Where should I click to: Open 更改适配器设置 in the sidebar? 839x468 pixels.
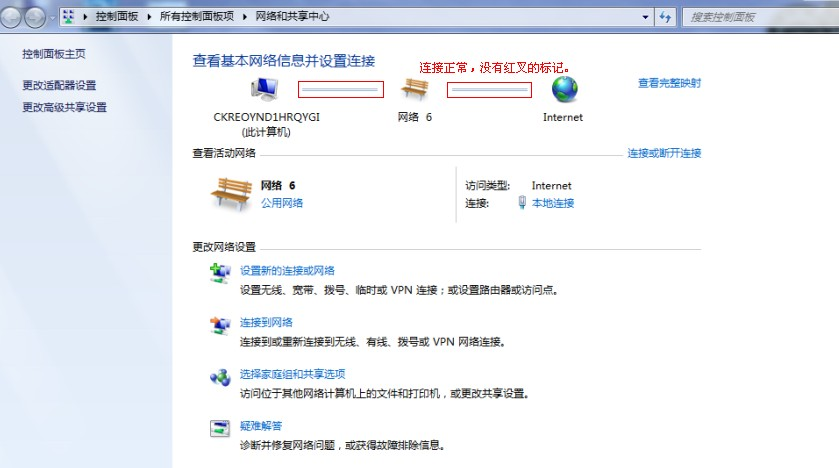pyautogui.click(x=59, y=86)
